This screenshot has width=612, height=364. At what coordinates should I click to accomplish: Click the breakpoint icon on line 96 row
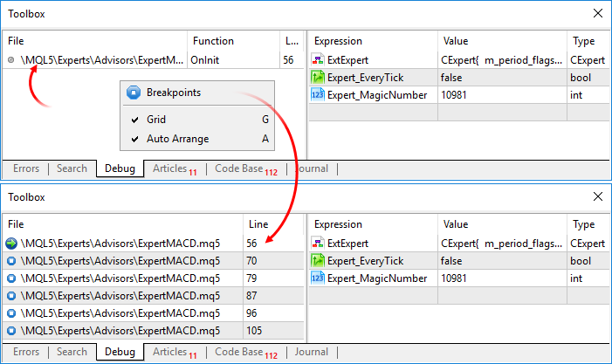point(10,313)
